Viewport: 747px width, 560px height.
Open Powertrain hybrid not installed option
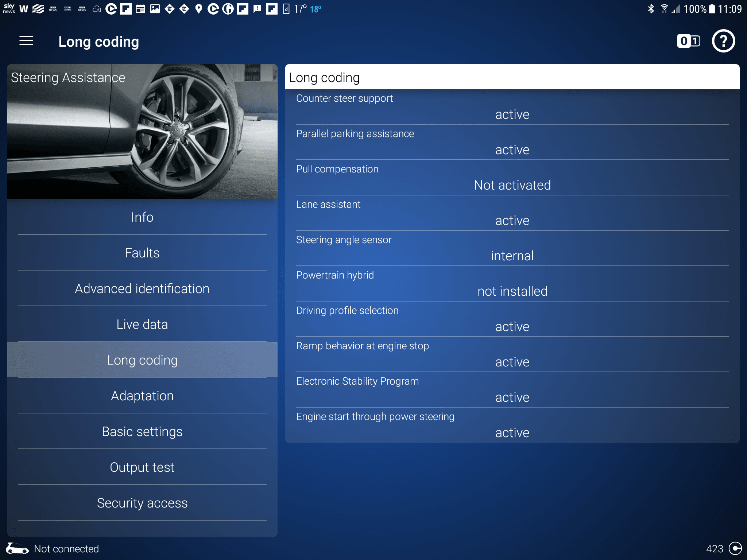click(x=512, y=291)
